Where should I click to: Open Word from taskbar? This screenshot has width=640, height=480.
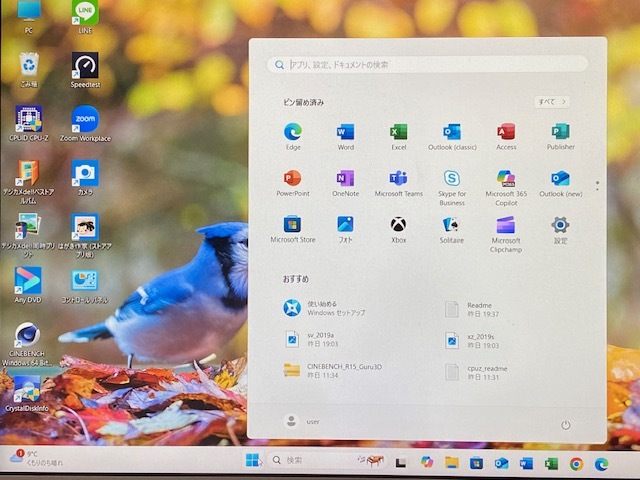pos(526,463)
